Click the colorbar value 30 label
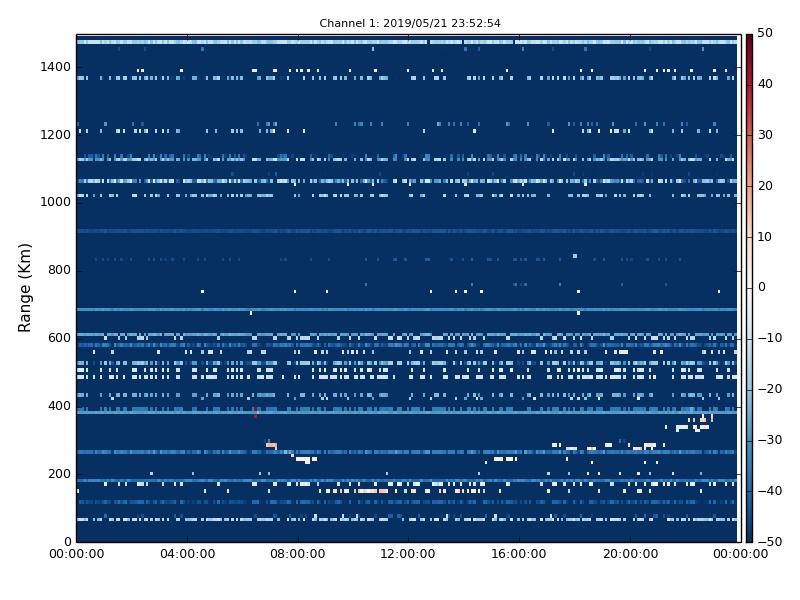 click(x=765, y=135)
